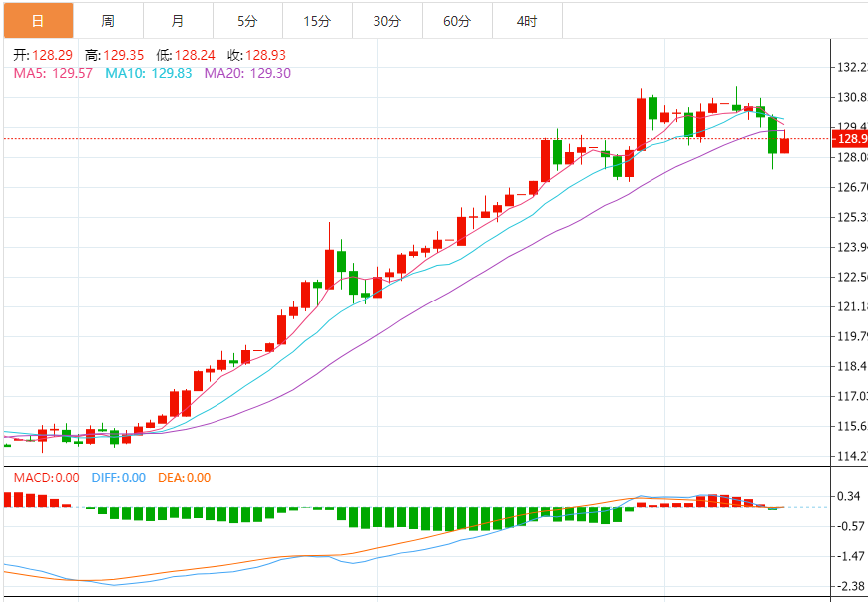Switch to the 月 monthly tab

click(178, 21)
